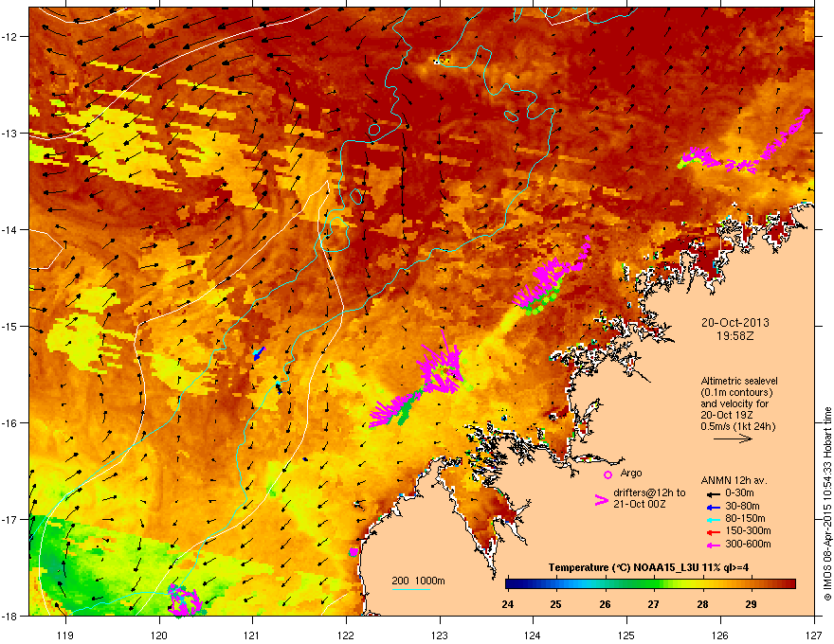This screenshot has height=644, width=834.
Task: Click the magenta Argo circle legend symbol
Action: [x=607, y=474]
